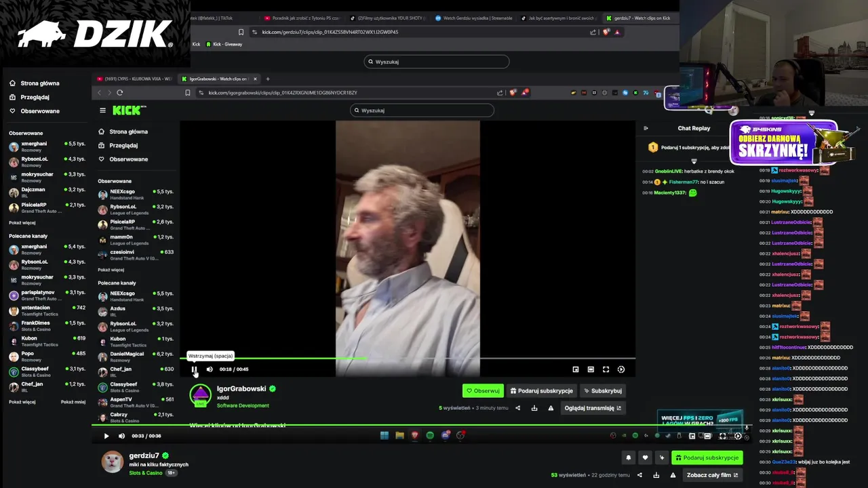Download the IgorGrabowski clip
The height and width of the screenshot is (488, 868).
coord(534,408)
